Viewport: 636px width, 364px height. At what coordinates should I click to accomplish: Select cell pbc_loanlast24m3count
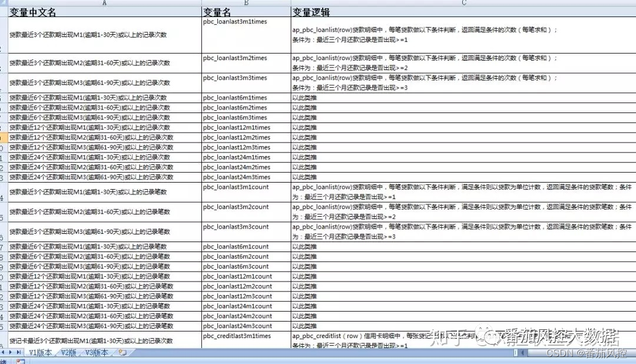(246, 326)
